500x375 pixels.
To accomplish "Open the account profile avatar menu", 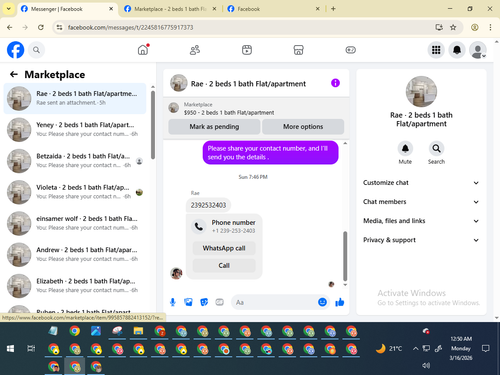I will 478,50.
